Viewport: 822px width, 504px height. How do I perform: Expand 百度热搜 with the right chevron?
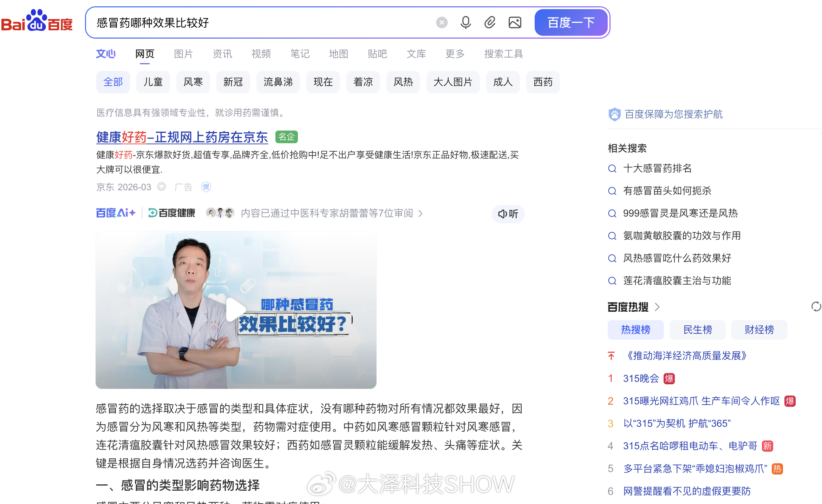point(658,307)
